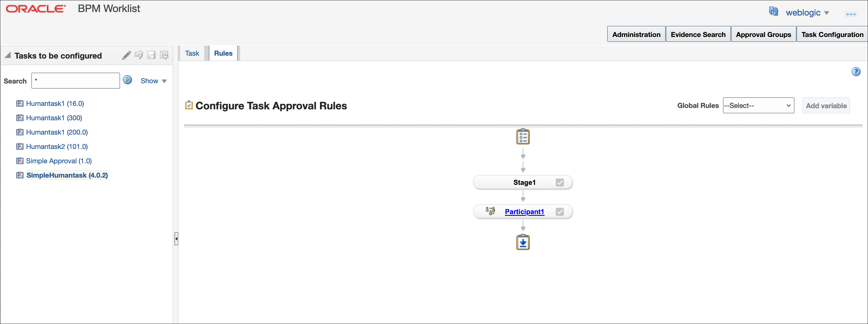Screen dimensions: 868x324
Task: Click the refresh icon beside weblogic
Action: pos(773,11)
